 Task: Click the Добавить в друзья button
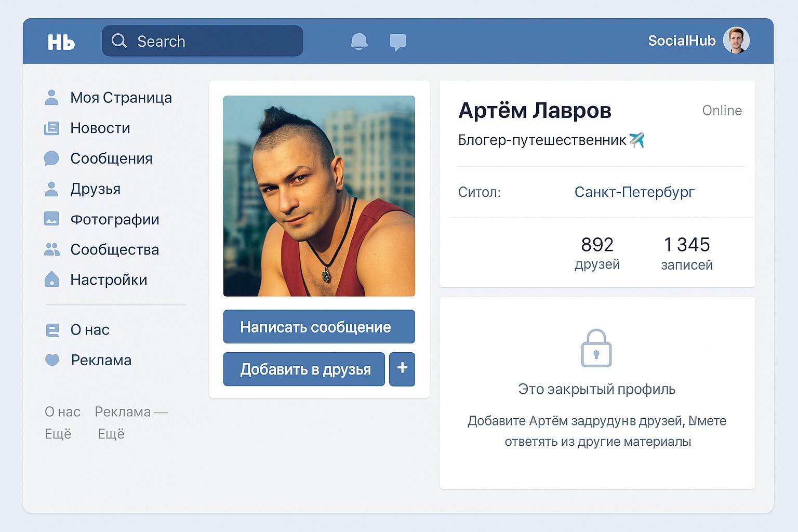[x=304, y=369]
